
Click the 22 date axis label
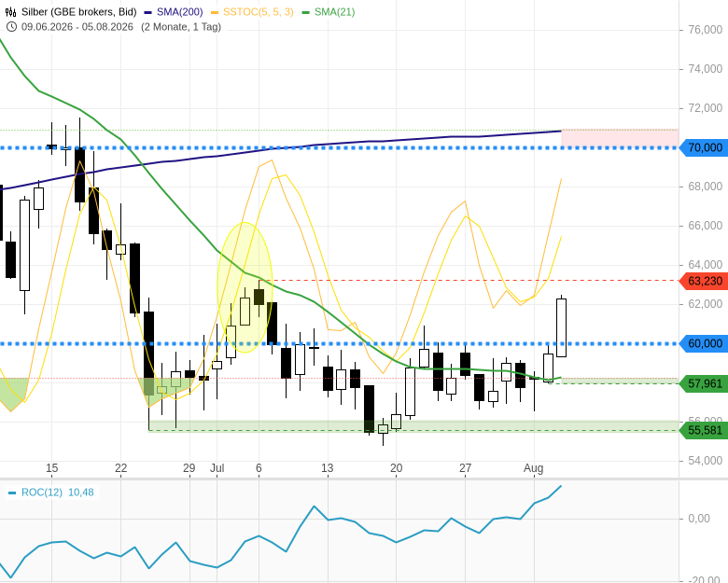pyautogui.click(x=120, y=468)
